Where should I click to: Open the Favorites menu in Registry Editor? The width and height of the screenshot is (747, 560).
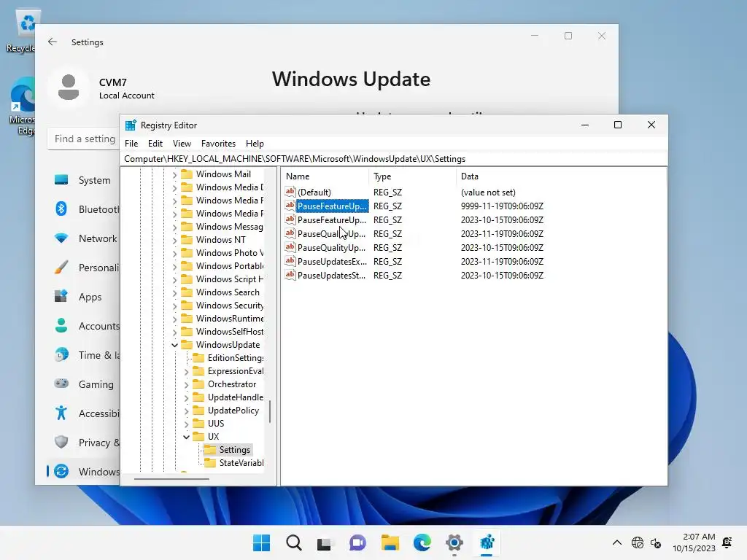(x=218, y=144)
